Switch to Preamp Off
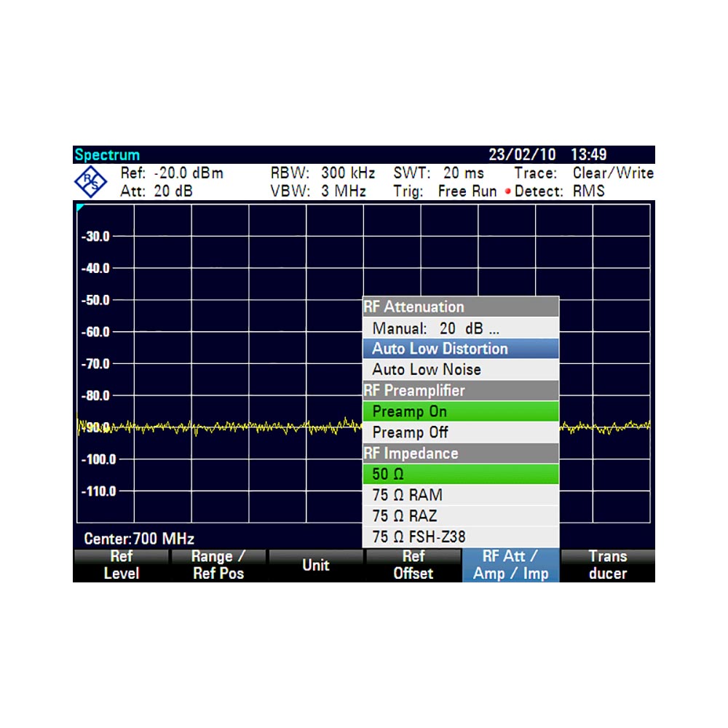This screenshot has width=728, height=728. point(460,432)
